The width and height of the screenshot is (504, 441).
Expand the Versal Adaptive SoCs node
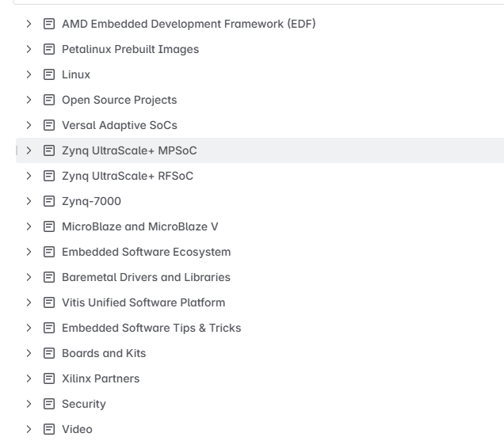click(29, 125)
